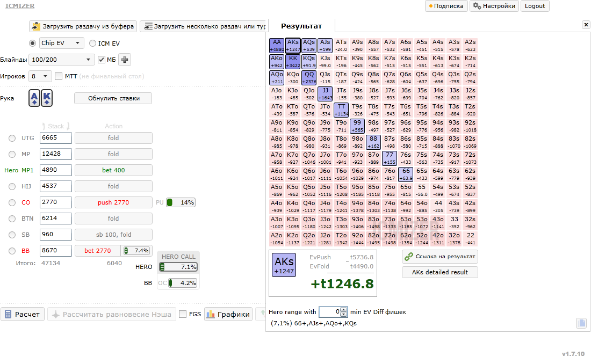This screenshot has width=591, height=364.
Task: Open the CO push 2770 action selector
Action: (x=113, y=202)
